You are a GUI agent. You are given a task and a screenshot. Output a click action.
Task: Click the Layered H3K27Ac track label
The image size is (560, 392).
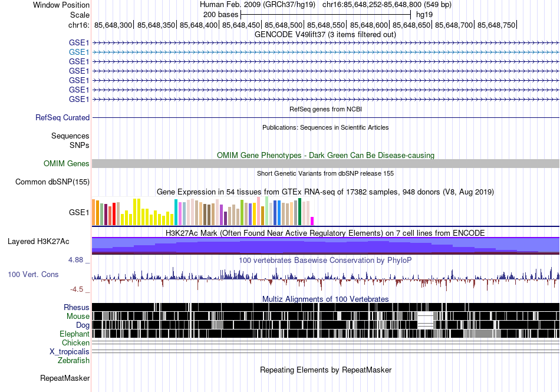(x=38, y=241)
